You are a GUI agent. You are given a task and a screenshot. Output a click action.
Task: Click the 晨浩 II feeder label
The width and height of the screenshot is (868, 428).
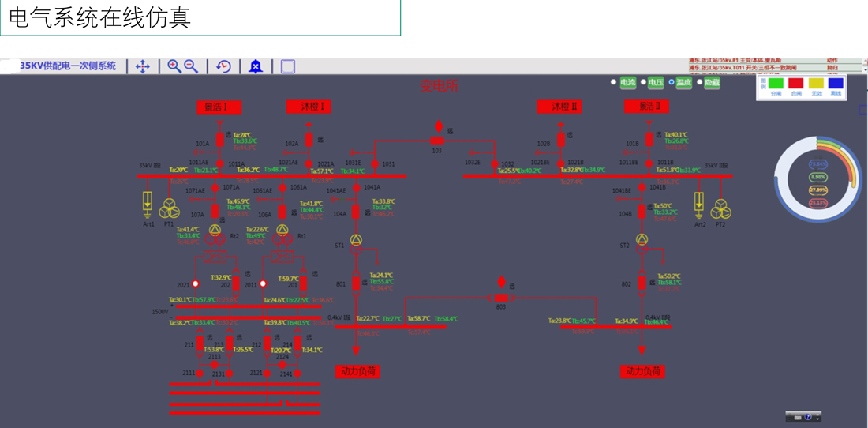pyautogui.click(x=646, y=107)
